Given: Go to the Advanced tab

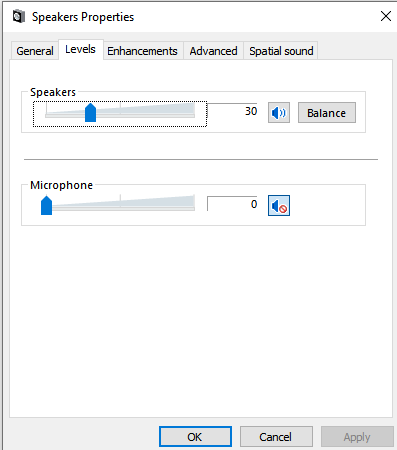Looking at the screenshot, I should tap(213, 51).
